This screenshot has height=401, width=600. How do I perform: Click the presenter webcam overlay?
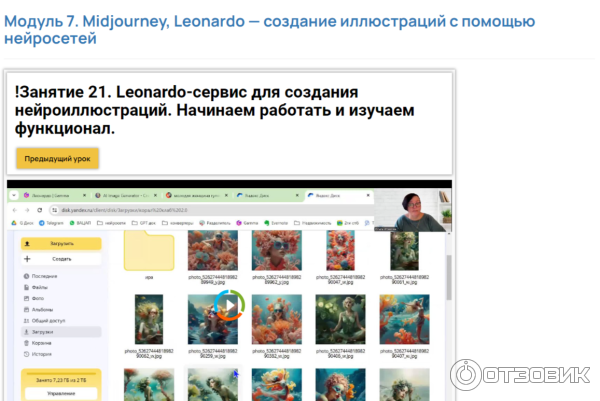(x=412, y=210)
